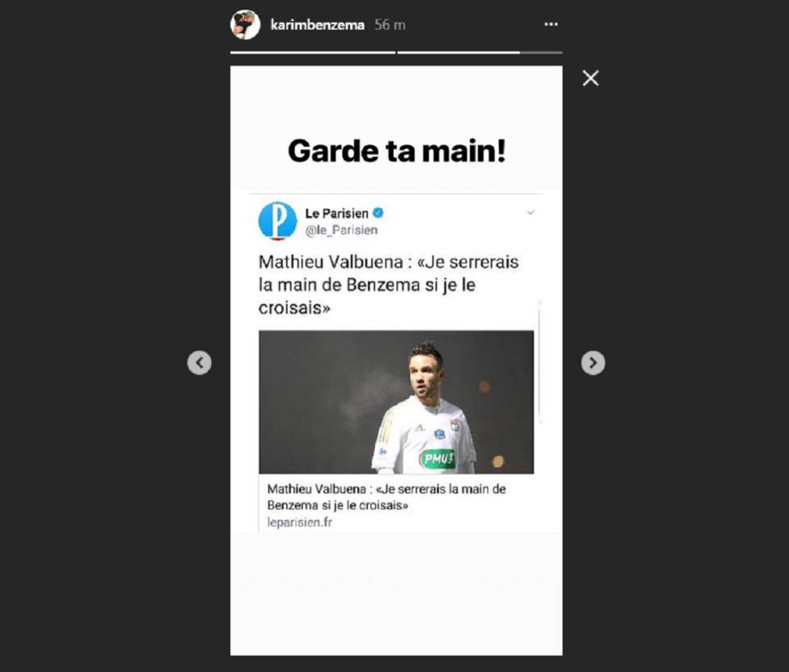
Task: Open the article headline below the photo
Action: 386,497
